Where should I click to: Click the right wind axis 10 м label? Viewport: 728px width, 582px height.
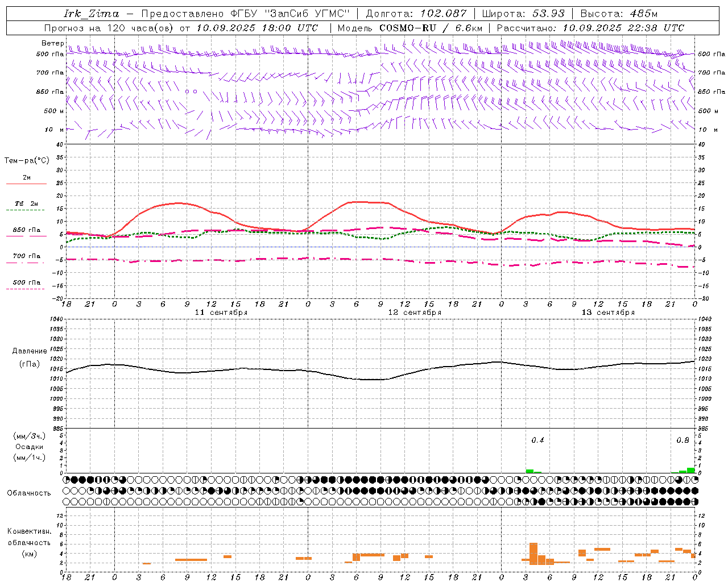(707, 130)
